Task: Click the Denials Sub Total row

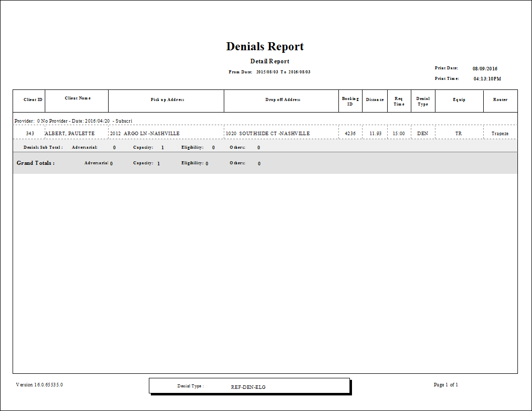Action: [41, 147]
